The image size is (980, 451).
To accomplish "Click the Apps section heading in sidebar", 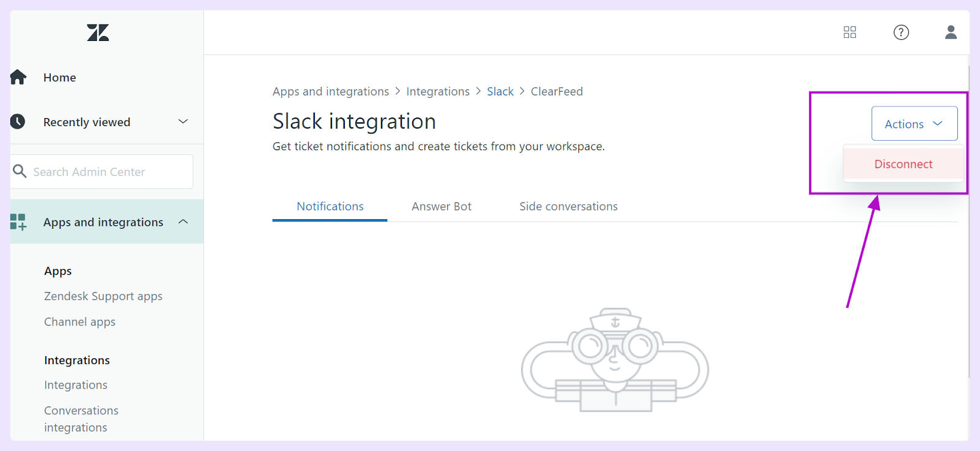I will [x=58, y=271].
